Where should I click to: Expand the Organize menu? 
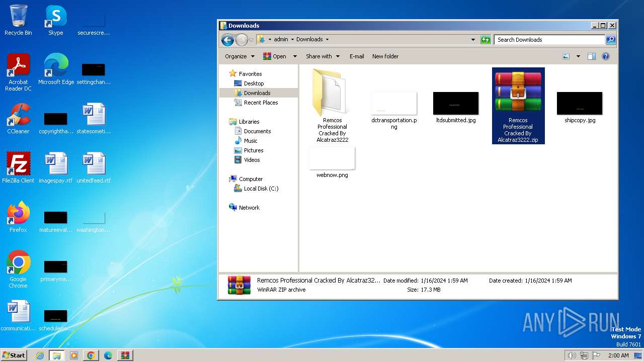click(x=239, y=56)
